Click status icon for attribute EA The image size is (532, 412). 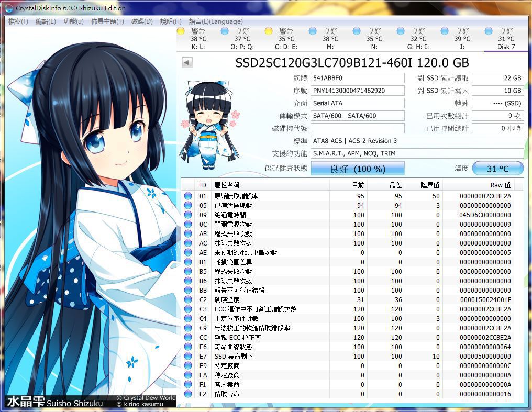coord(187,375)
